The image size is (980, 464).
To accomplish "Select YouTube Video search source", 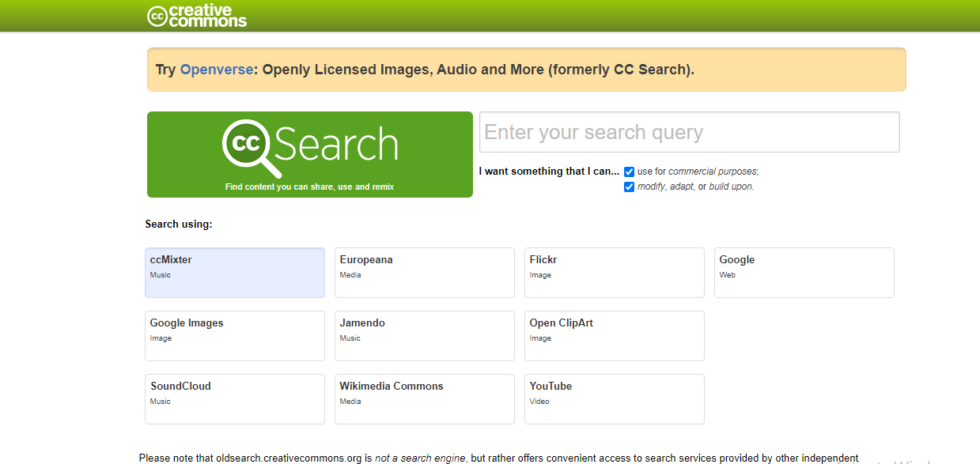I will pyautogui.click(x=615, y=399).
